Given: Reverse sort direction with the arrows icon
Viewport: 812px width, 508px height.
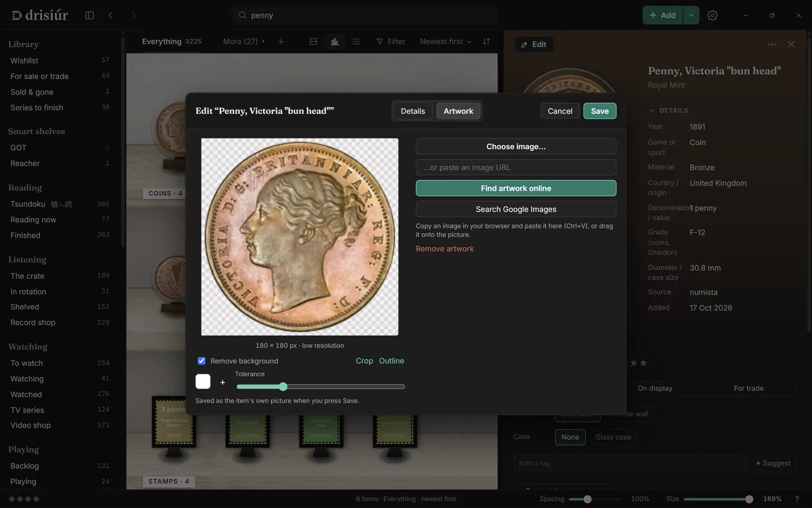Looking at the screenshot, I should pyautogui.click(x=486, y=41).
